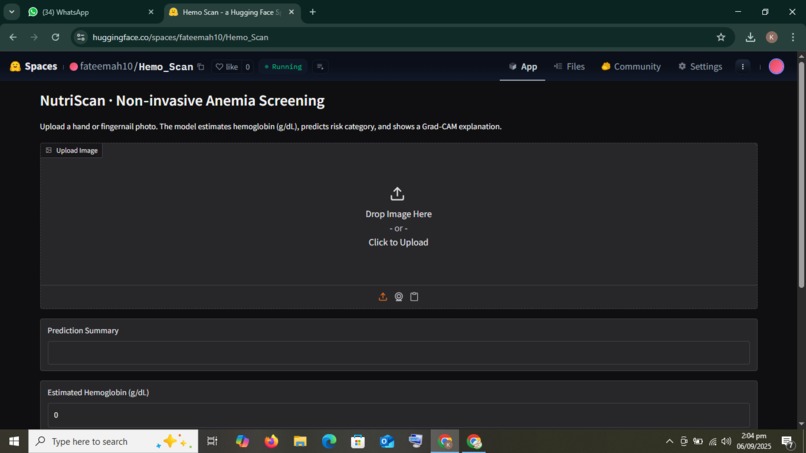
Task: Click the upload arrow icon in drop zone
Action: pos(397,194)
